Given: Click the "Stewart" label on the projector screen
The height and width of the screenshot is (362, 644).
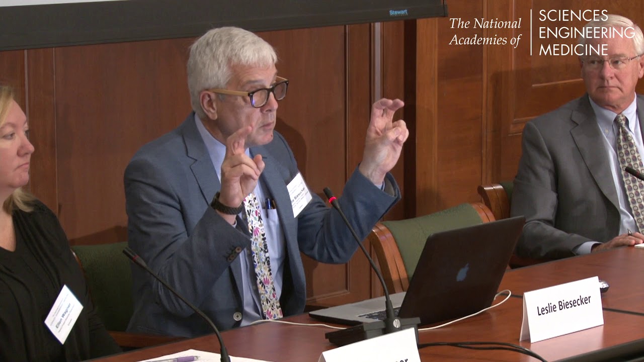Looking at the screenshot, I should 398,12.
